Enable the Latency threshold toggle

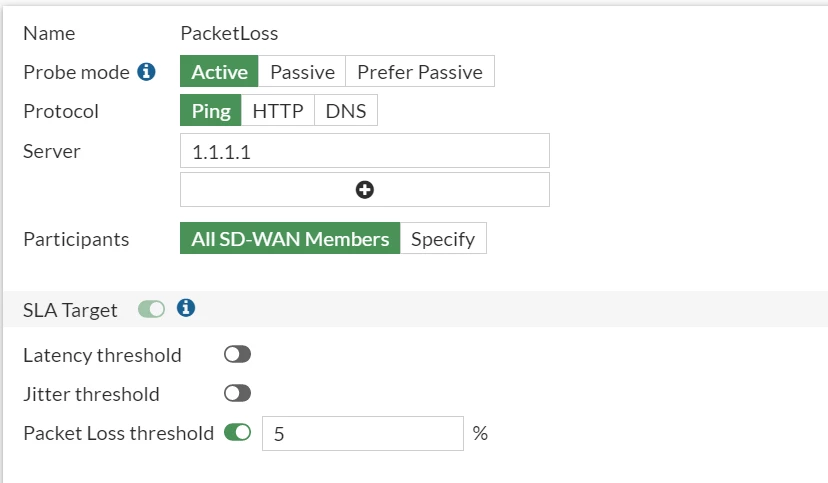(237, 354)
